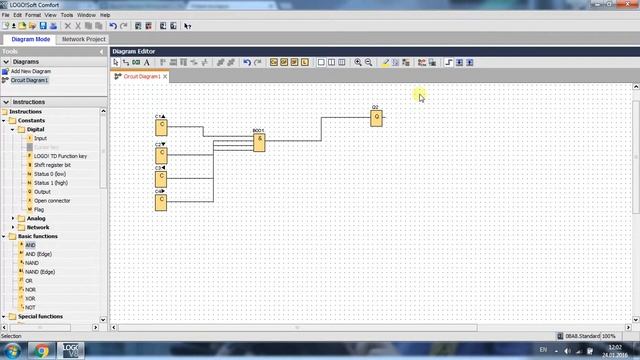Collapse the Basic functions folder
This screenshot has width=640, height=360.
(4, 236)
